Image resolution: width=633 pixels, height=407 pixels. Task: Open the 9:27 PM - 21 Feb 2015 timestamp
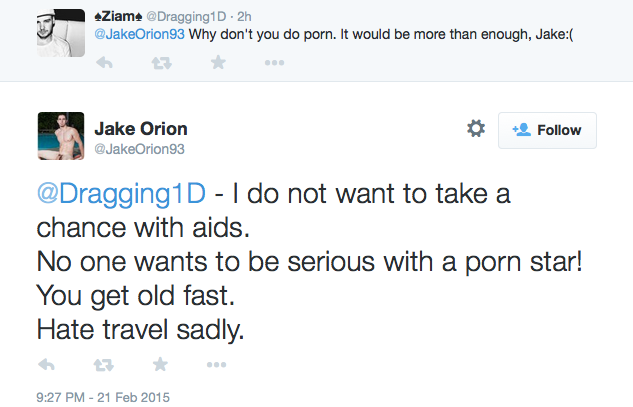[103, 397]
